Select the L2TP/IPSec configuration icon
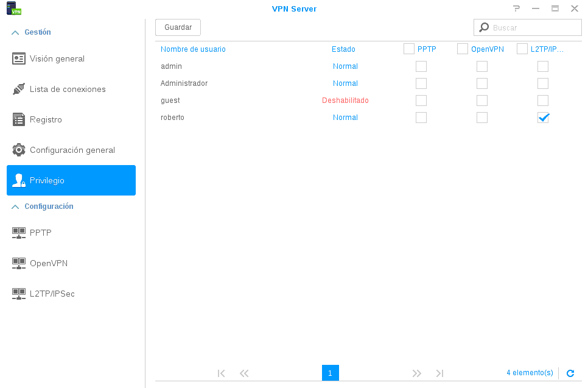The height and width of the screenshot is (388, 588). coord(19,294)
